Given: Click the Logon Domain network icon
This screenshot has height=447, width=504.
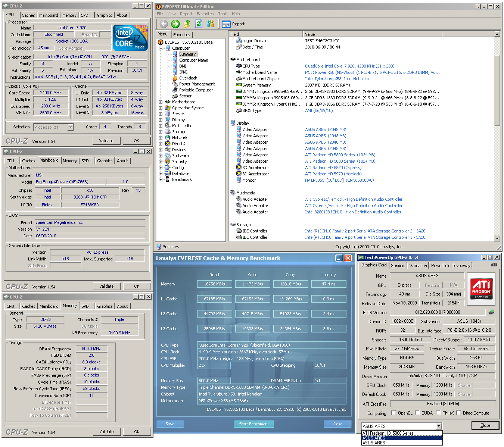Looking at the screenshot, I should tap(239, 41).
